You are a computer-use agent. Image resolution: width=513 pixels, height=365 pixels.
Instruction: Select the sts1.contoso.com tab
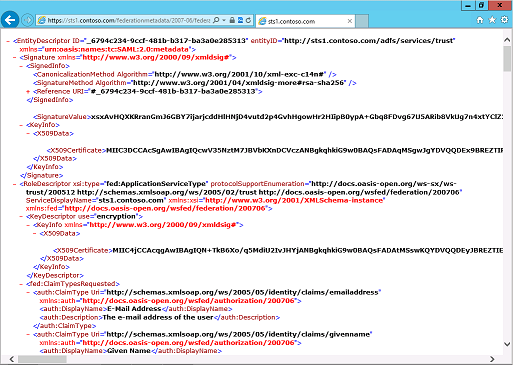(305, 21)
